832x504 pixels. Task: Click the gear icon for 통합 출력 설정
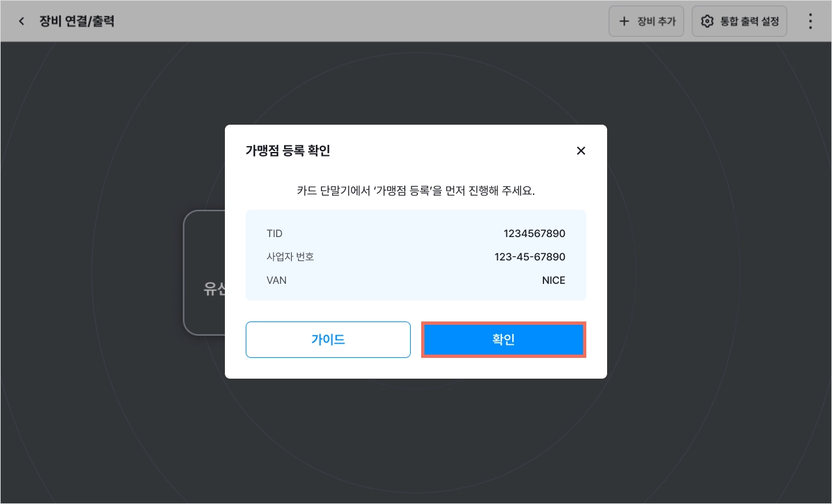pos(707,21)
